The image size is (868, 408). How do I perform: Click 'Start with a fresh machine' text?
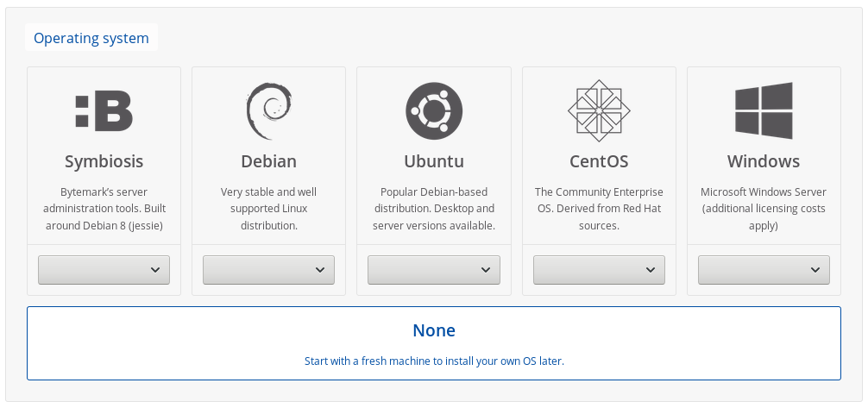pyautogui.click(x=434, y=361)
